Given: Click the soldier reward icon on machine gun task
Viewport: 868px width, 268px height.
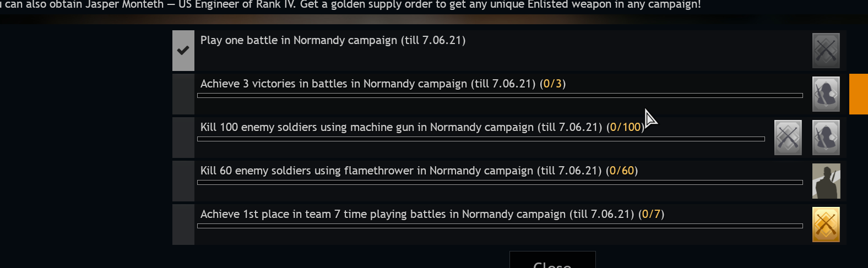Looking at the screenshot, I should [826, 138].
